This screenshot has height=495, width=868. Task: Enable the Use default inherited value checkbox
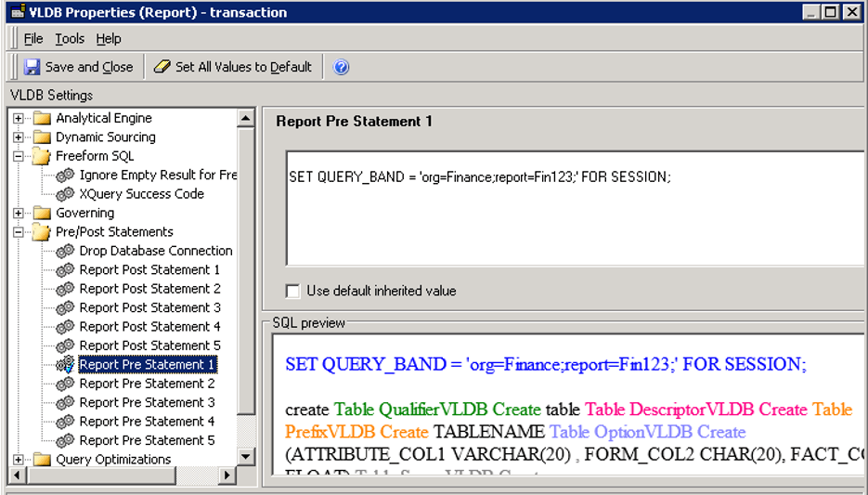pos(292,291)
